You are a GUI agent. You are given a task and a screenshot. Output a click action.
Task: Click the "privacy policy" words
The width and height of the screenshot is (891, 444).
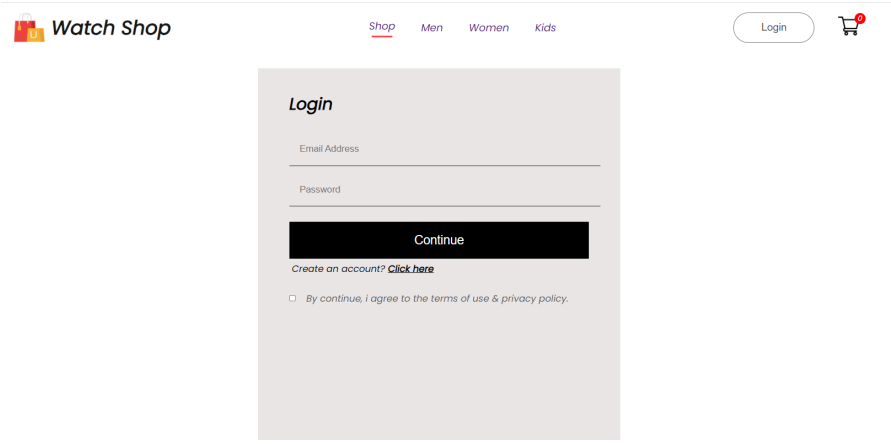[x=534, y=298]
